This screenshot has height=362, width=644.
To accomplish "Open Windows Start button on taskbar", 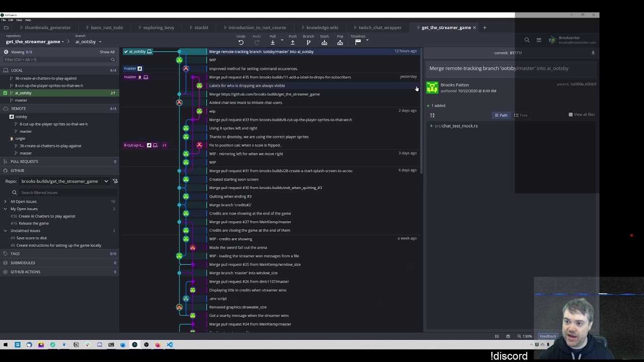I will pos(6,345).
